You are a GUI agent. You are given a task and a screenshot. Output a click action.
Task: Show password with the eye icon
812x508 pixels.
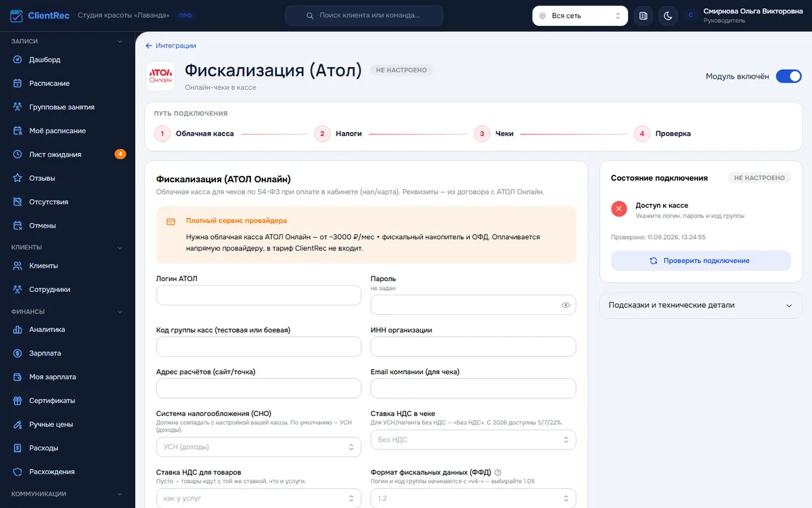(566, 305)
